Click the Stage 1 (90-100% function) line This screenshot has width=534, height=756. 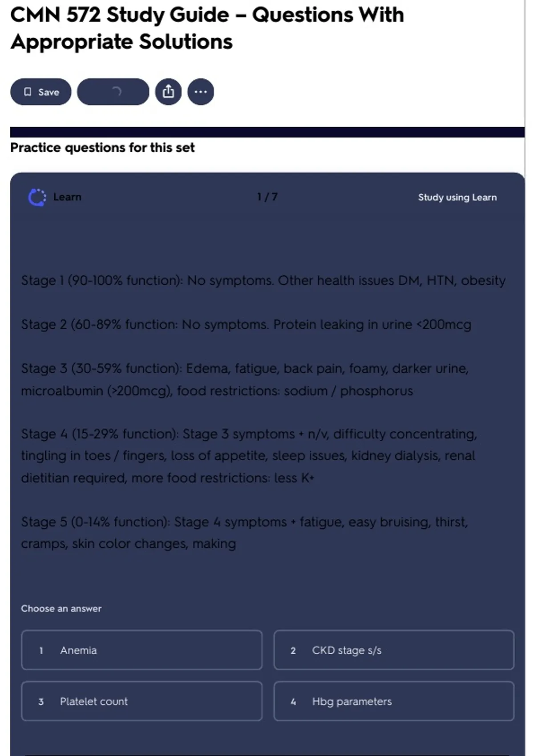[263, 281]
